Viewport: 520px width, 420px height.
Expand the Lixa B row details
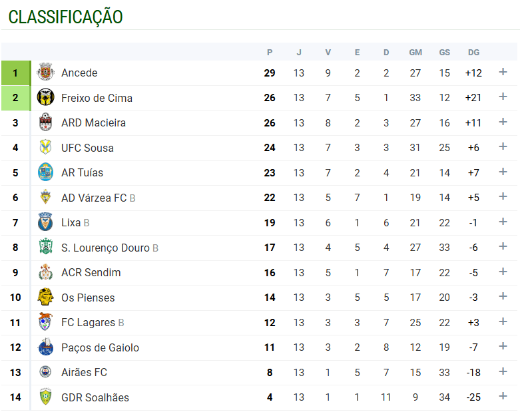coord(503,222)
